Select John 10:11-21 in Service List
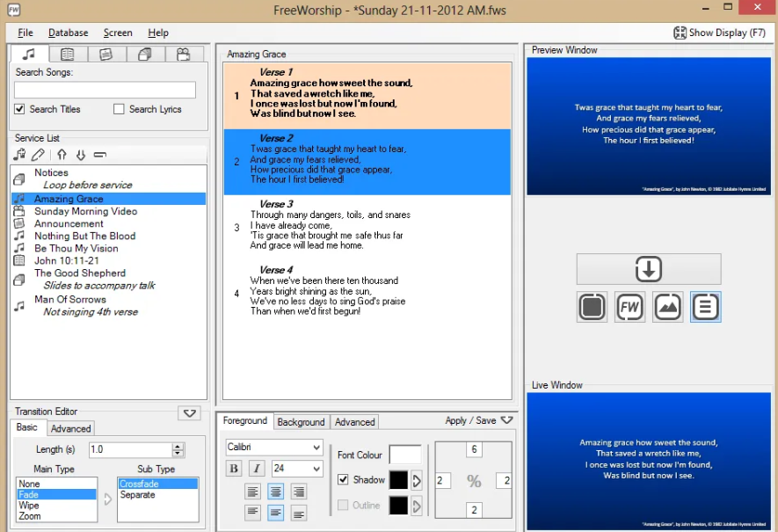778x532 pixels. (x=67, y=261)
